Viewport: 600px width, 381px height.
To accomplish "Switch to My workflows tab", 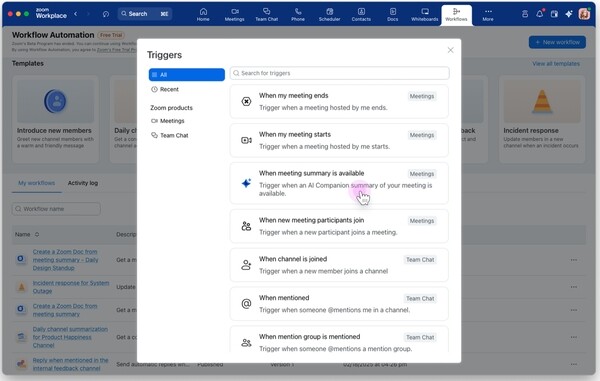I will point(37,183).
